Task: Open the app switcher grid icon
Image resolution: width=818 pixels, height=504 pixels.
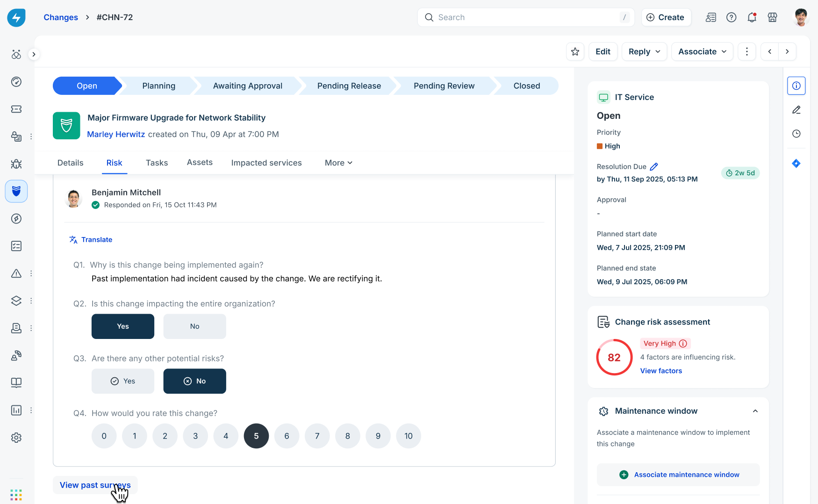Action: tap(16, 495)
